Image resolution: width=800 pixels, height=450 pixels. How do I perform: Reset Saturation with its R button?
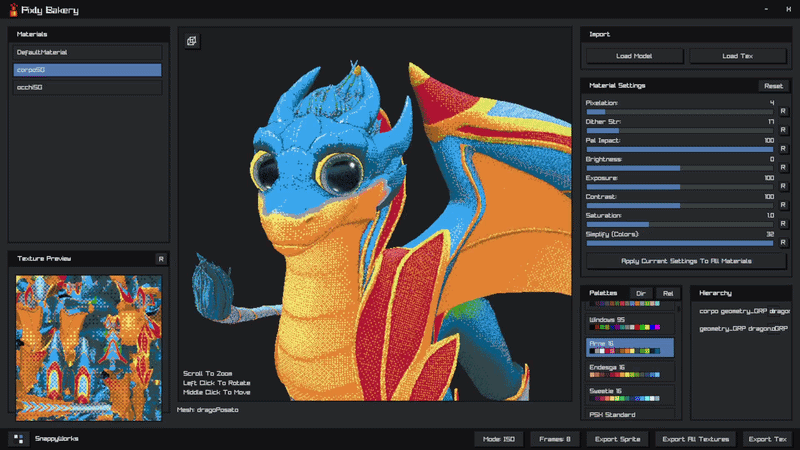(x=783, y=224)
